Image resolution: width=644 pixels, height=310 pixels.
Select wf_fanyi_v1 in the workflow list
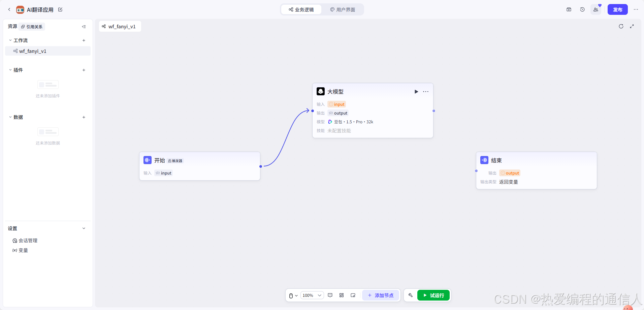coord(48,51)
